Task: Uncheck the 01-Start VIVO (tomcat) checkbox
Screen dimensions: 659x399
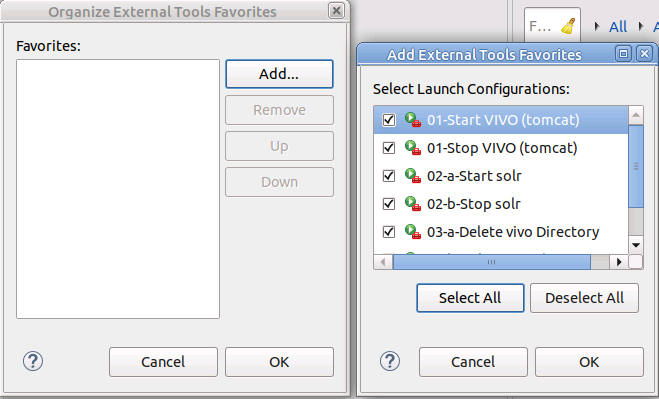Action: point(389,120)
